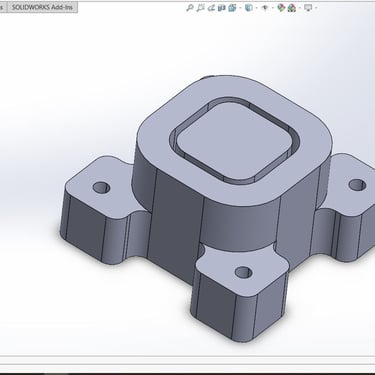Switch to the SOLIDWORKS Add-Ins tab
Viewport: 375px width, 375px height.
click(42, 7)
